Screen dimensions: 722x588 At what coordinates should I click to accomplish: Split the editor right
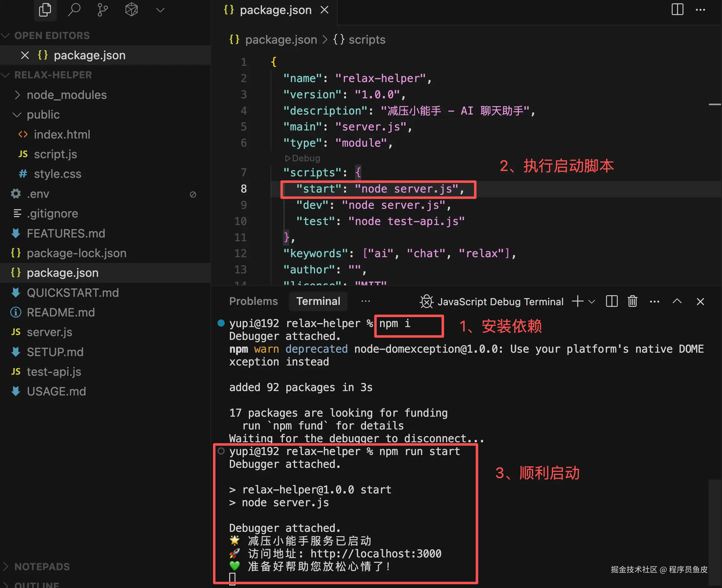click(677, 9)
